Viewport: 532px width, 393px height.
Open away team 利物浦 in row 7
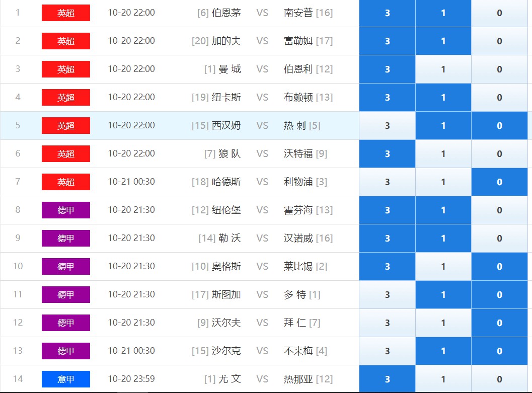298,182
